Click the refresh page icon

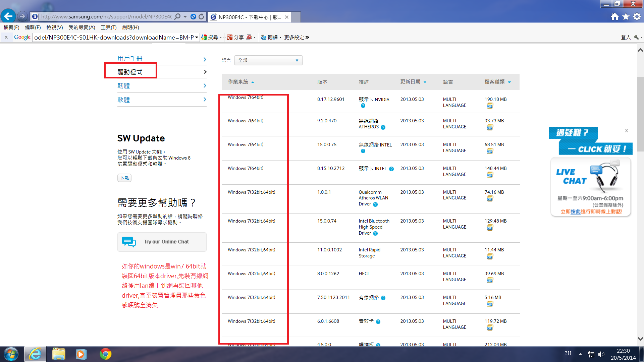(201, 16)
